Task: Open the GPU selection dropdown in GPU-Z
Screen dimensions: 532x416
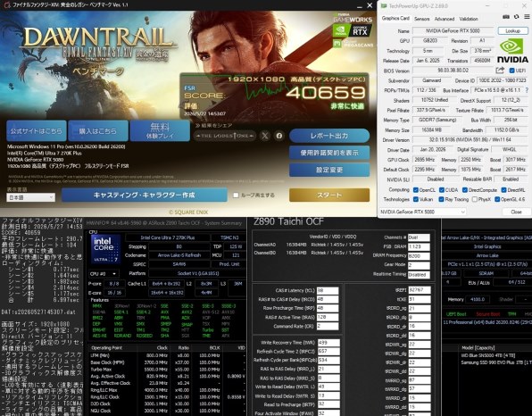Action: 422,212
